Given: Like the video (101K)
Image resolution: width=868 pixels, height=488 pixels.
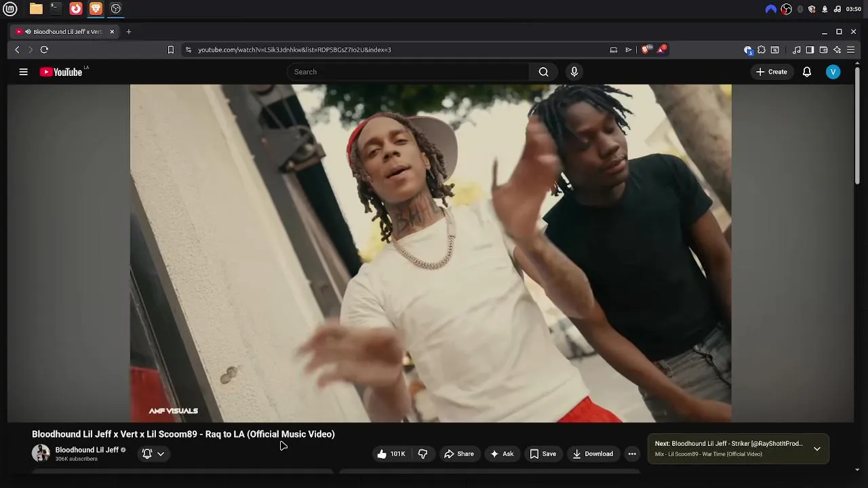Looking at the screenshot, I should 391,454.
